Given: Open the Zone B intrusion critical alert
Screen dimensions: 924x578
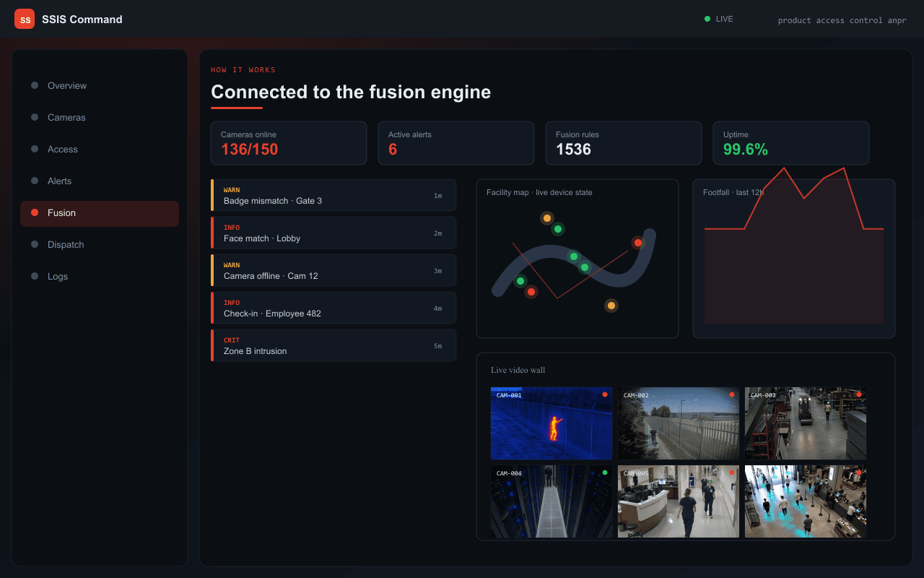Looking at the screenshot, I should point(334,345).
